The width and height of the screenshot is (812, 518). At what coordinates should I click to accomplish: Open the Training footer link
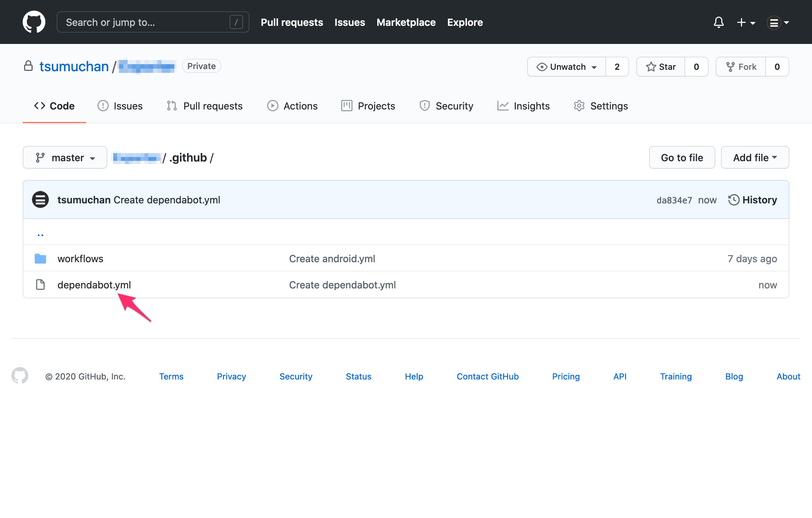[676, 376]
